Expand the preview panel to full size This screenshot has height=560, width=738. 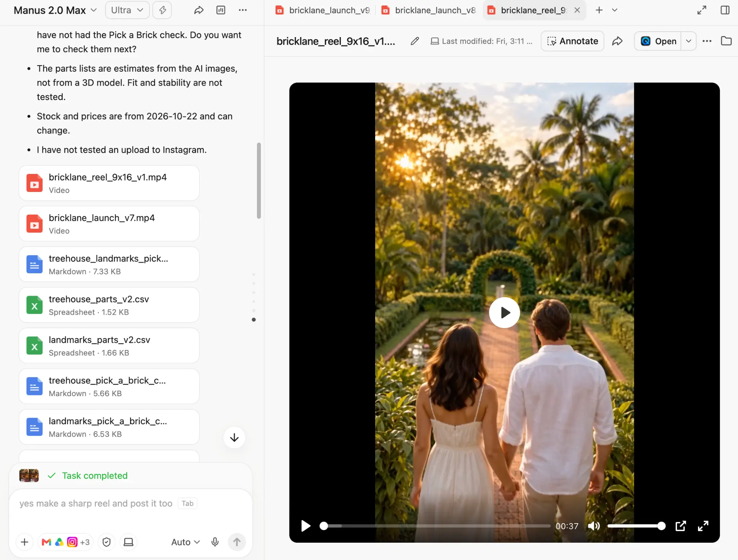pos(702,10)
